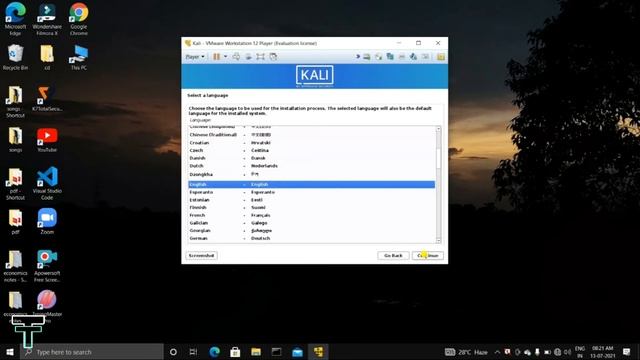The height and width of the screenshot is (360, 640).
Task: Enter Unity mode in VMware toolbar
Action: (x=273, y=57)
